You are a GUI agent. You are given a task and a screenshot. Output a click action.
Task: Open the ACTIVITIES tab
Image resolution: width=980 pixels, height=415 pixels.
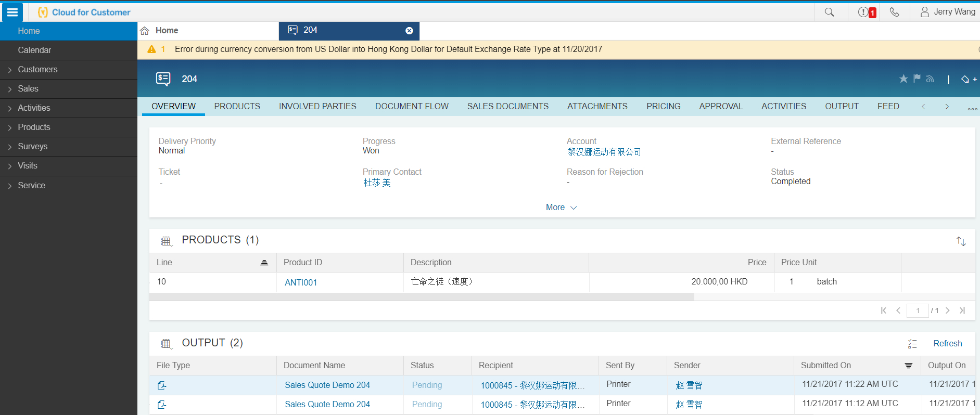point(784,106)
